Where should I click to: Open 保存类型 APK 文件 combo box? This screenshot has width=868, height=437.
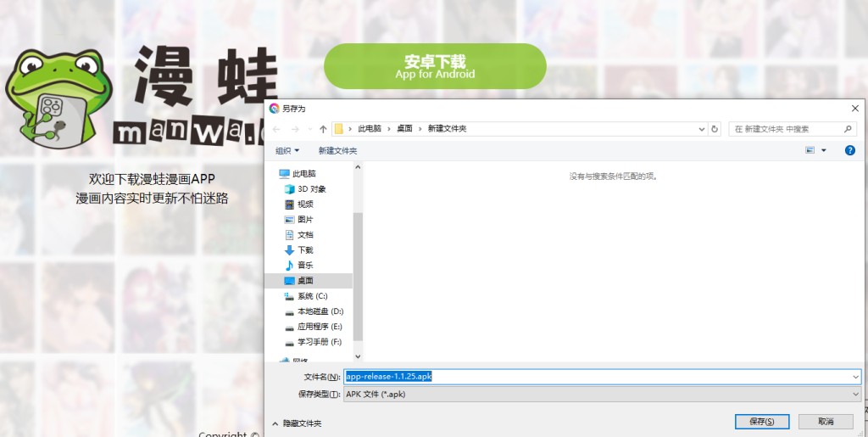pyautogui.click(x=603, y=395)
